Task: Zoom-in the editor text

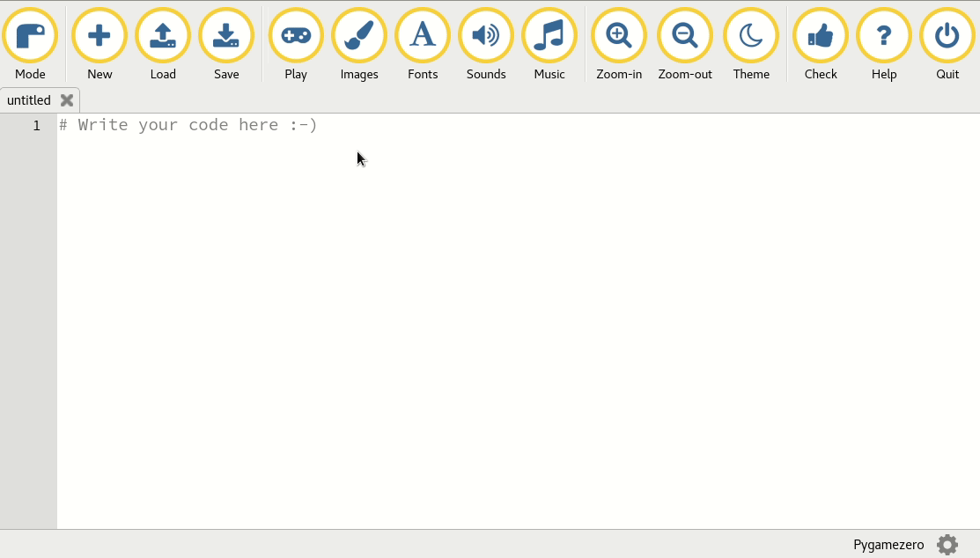Action: click(x=619, y=44)
